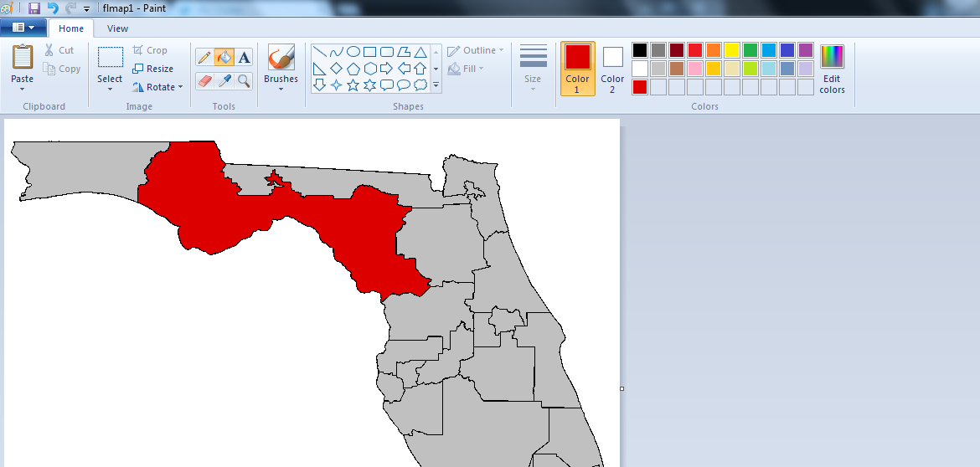This screenshot has width=980, height=467.
Task: Open the Select dropdown arrow
Action: [110, 90]
